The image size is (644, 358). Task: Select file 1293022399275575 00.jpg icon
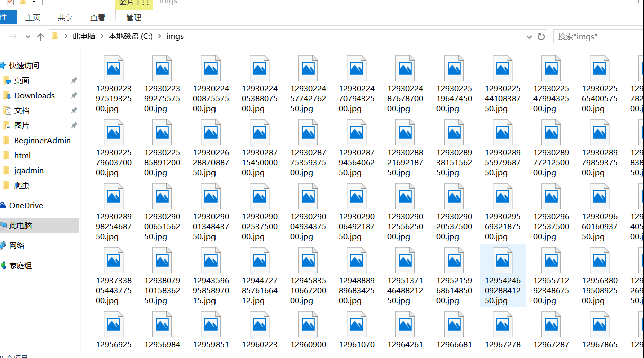pyautogui.click(x=162, y=68)
